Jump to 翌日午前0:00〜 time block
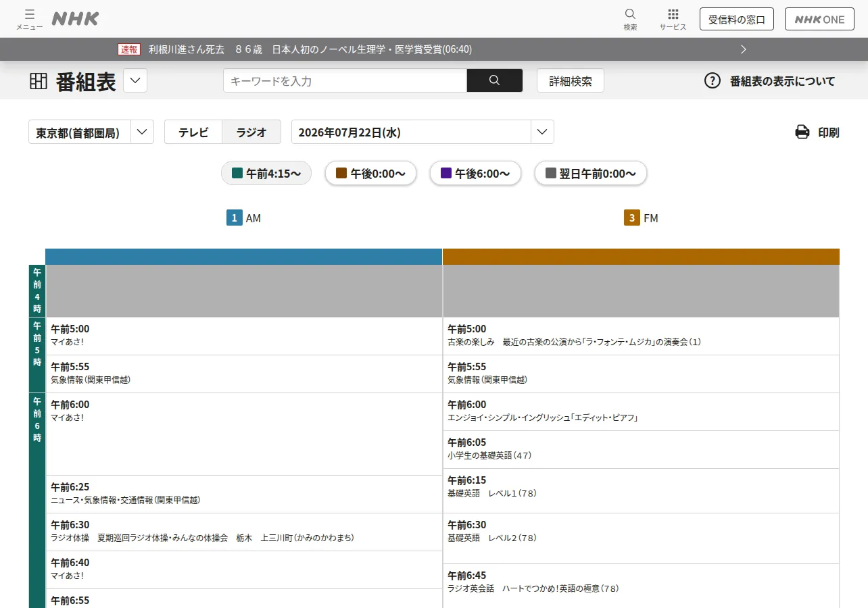 pos(591,173)
